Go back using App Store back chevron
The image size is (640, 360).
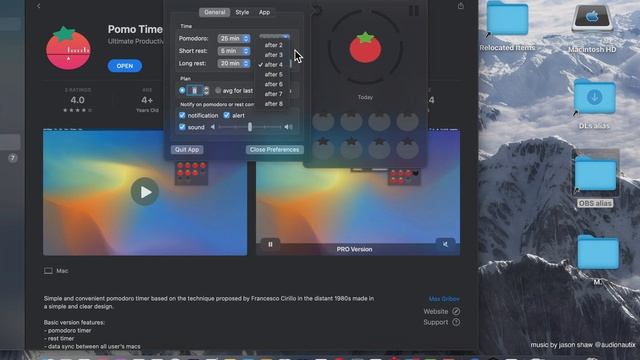(38, 6)
